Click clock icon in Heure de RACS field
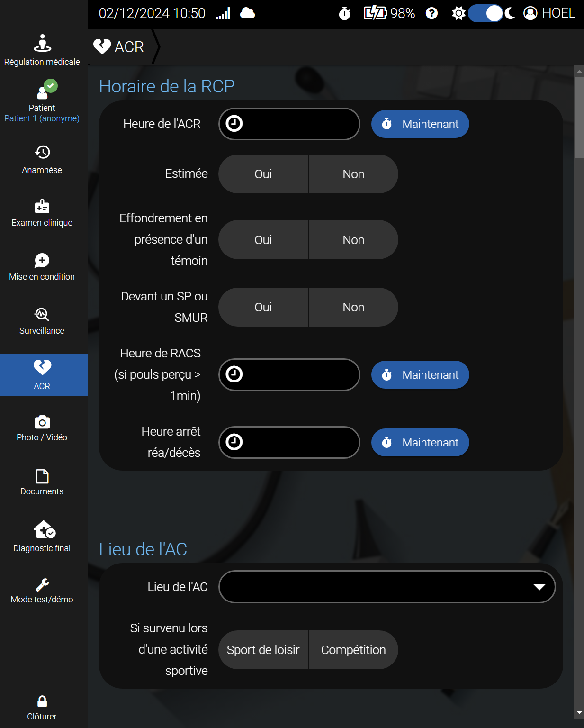This screenshot has height=728, width=584. coord(234,374)
